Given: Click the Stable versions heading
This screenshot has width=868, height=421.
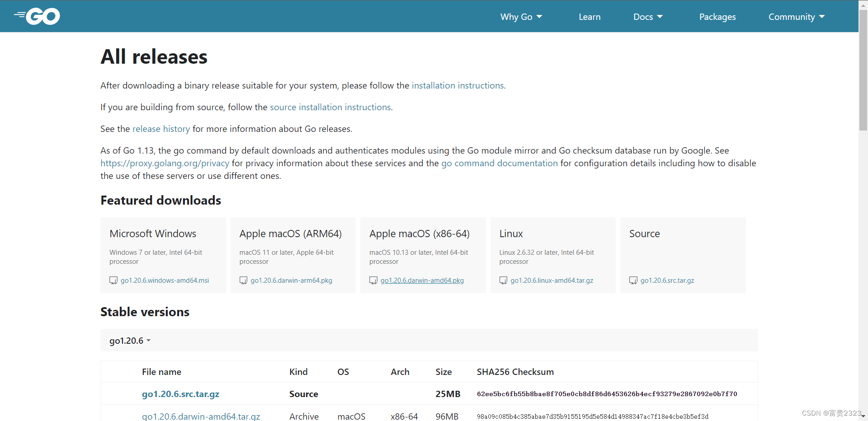Looking at the screenshot, I should click(x=145, y=312).
